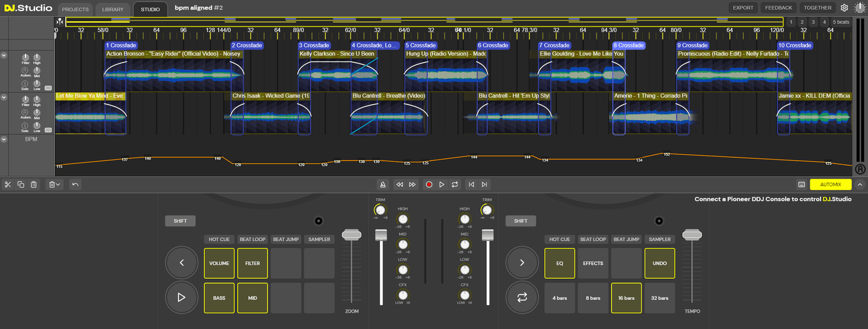Open the settings gear icon

pos(844,8)
